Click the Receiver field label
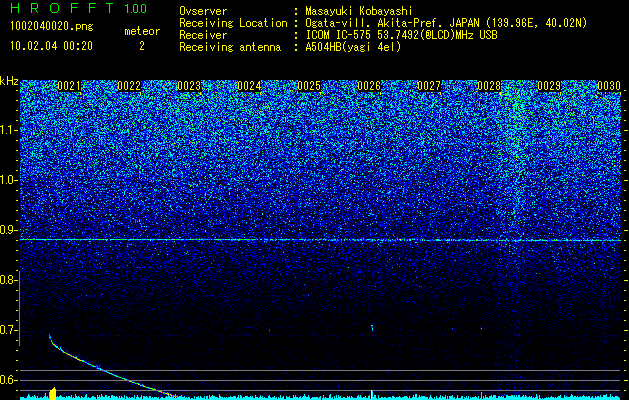629x400 pixels. click(203, 35)
